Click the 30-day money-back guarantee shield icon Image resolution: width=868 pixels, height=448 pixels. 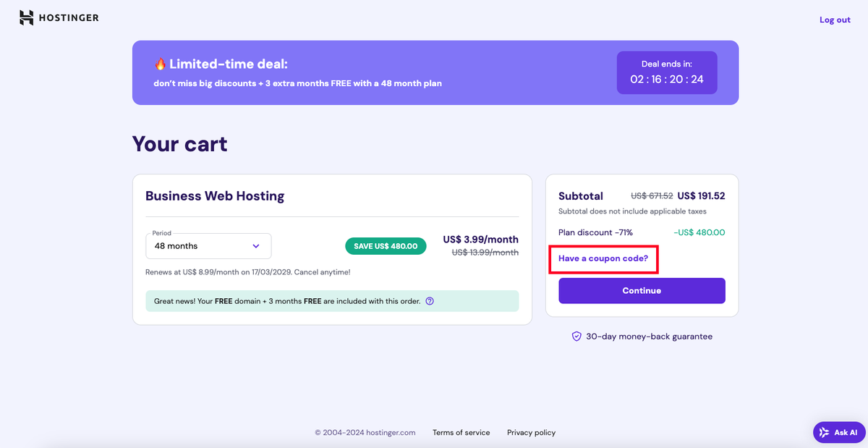(576, 336)
